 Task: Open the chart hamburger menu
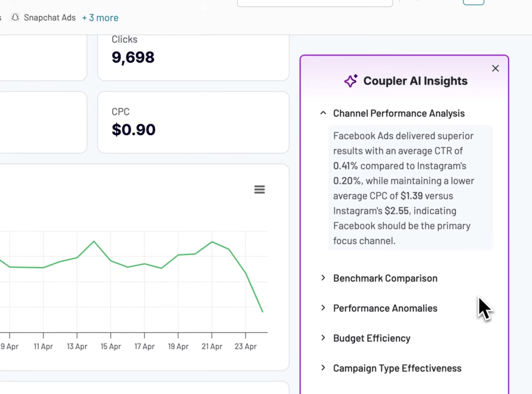tap(259, 190)
